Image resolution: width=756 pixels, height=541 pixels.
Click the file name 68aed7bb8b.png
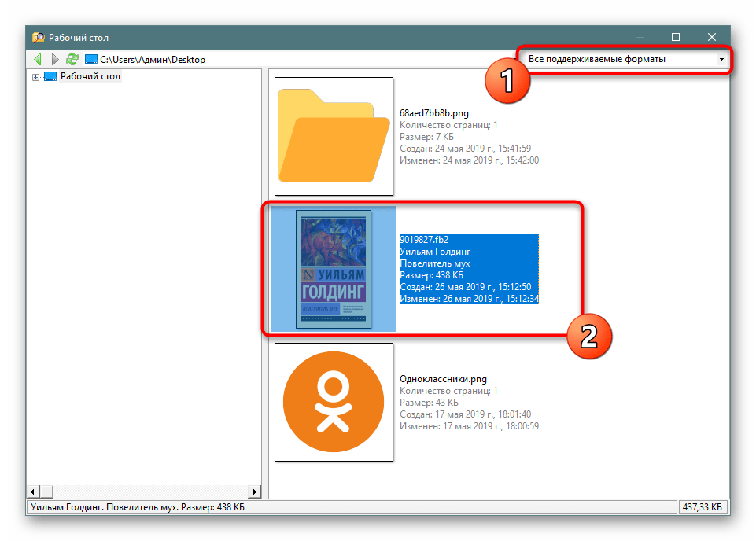[x=434, y=113]
